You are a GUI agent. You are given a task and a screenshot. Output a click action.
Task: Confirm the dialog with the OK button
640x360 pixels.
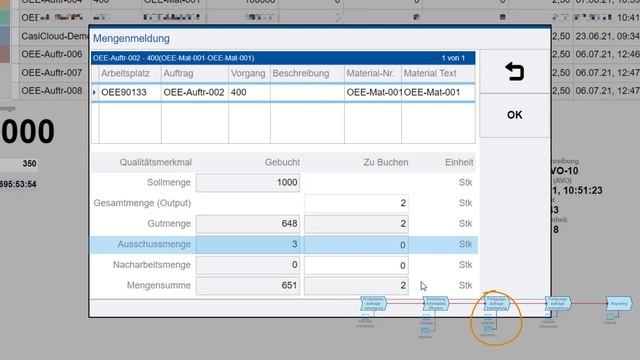[514, 115]
